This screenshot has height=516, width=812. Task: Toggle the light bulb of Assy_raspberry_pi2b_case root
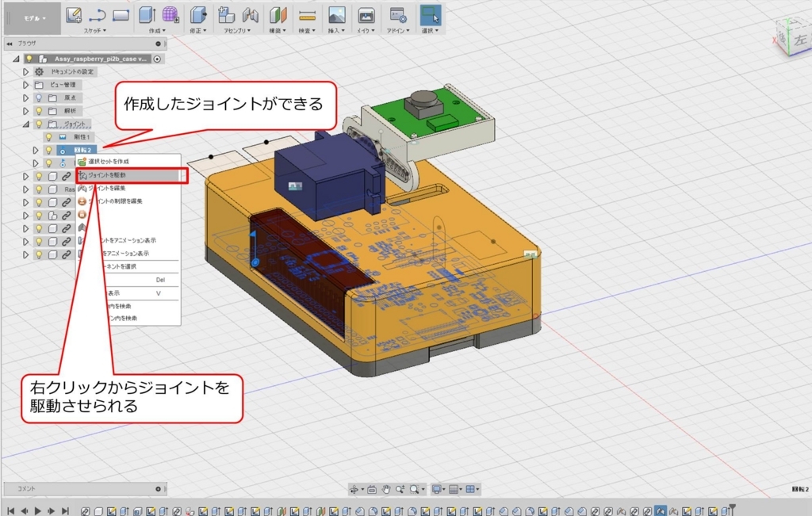(x=29, y=59)
